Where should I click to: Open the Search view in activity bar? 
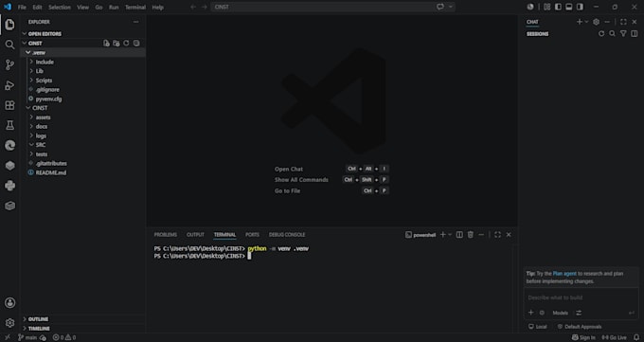point(9,45)
